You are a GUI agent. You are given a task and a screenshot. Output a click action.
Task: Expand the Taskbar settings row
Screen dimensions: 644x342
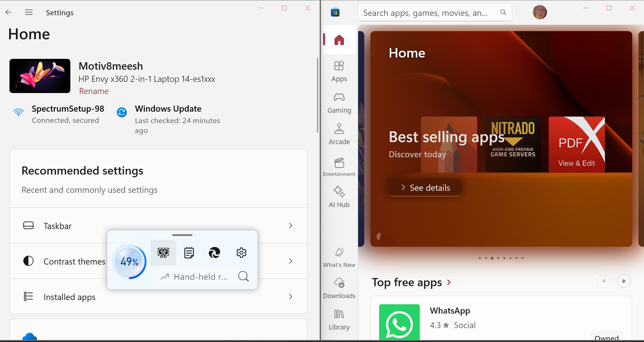coord(158,226)
